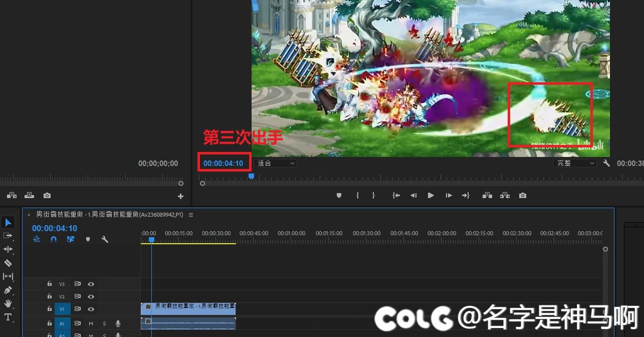Step back one frame
644x337 pixels.
(413, 196)
